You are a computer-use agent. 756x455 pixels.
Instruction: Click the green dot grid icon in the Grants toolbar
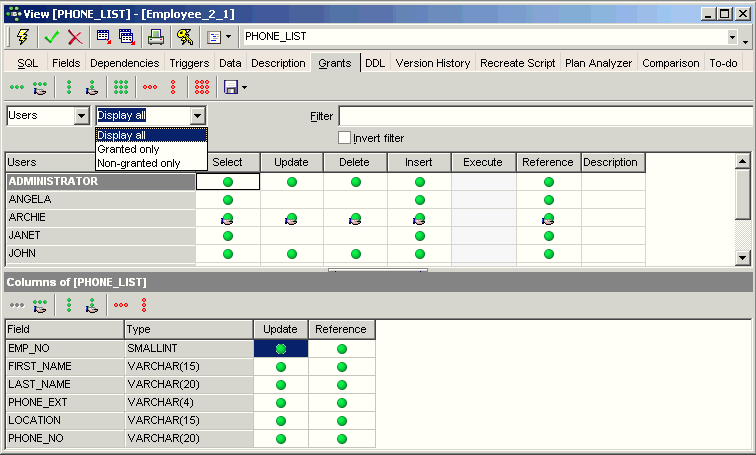tap(121, 87)
